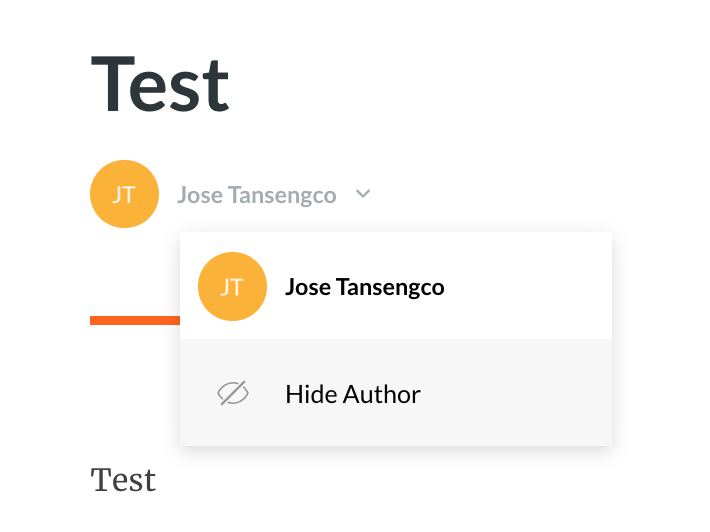This screenshot has width=710, height=532.
Task: Click the large Test page title
Action: tap(161, 84)
